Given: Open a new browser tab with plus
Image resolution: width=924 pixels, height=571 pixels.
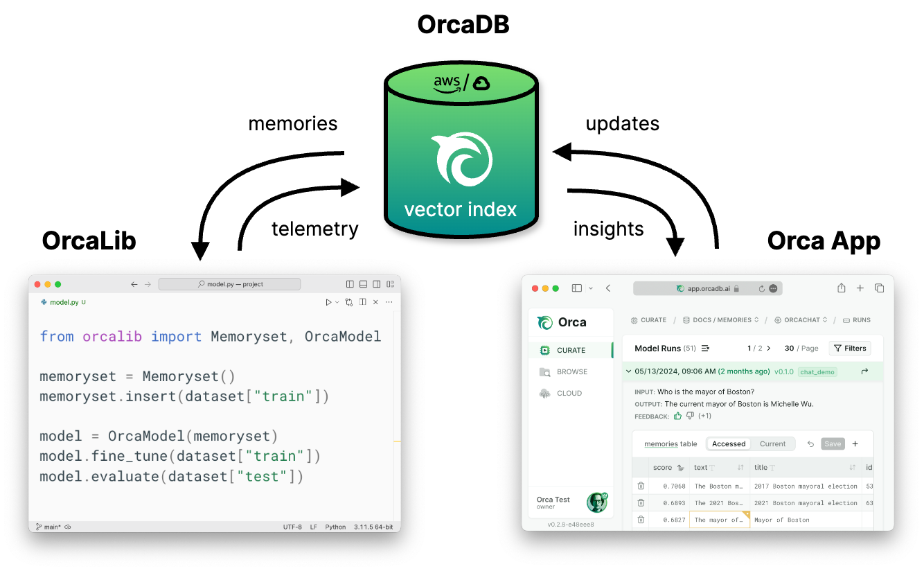Looking at the screenshot, I should 860,288.
